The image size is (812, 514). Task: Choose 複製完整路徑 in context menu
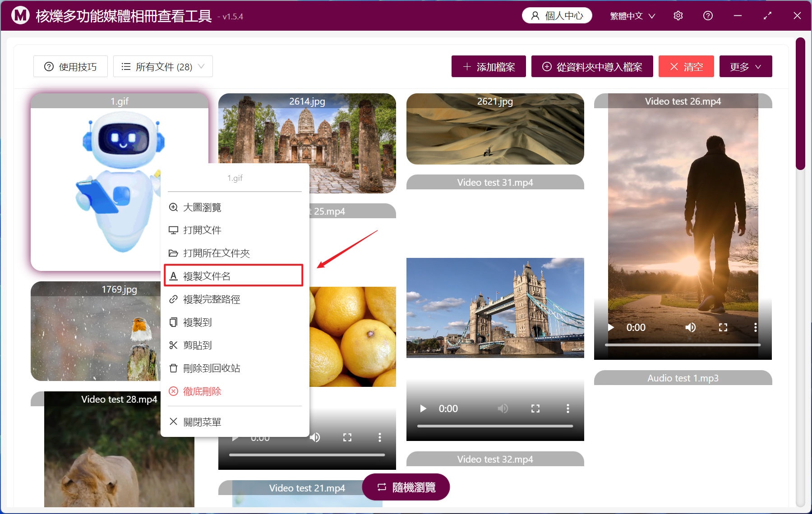235,299
